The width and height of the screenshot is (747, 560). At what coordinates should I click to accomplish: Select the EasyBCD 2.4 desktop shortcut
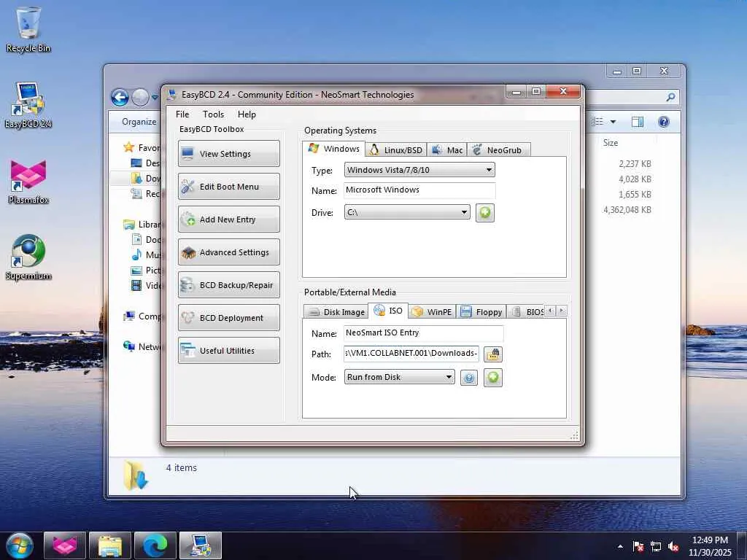(28, 105)
